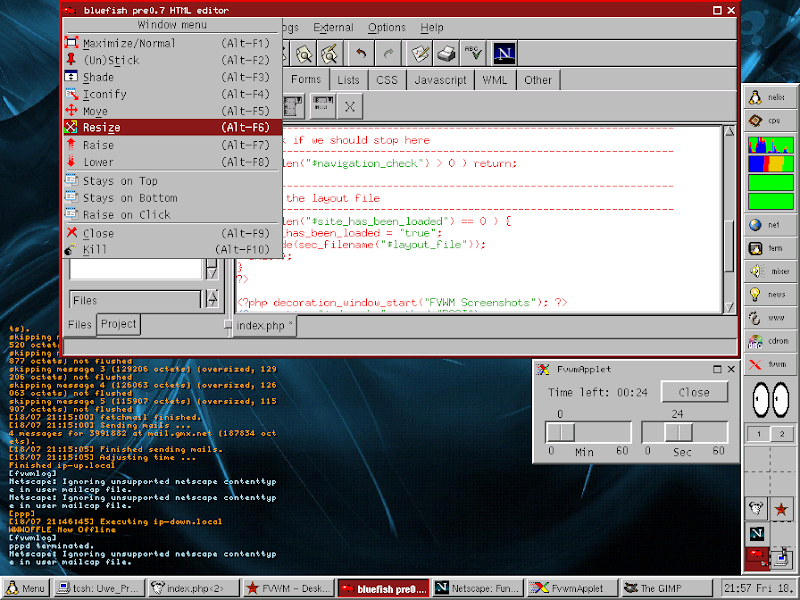Click the nelix penguin button in side panel
Viewport: 800px width, 600px height.
coord(769,97)
